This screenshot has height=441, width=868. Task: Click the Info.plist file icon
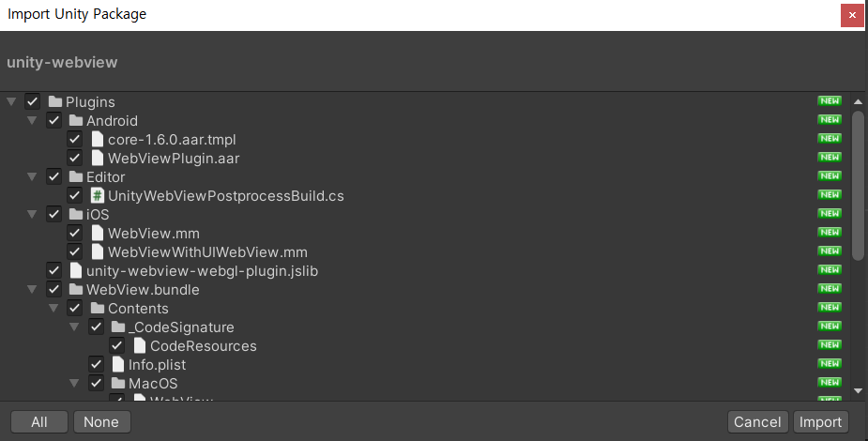pyautogui.click(x=118, y=364)
